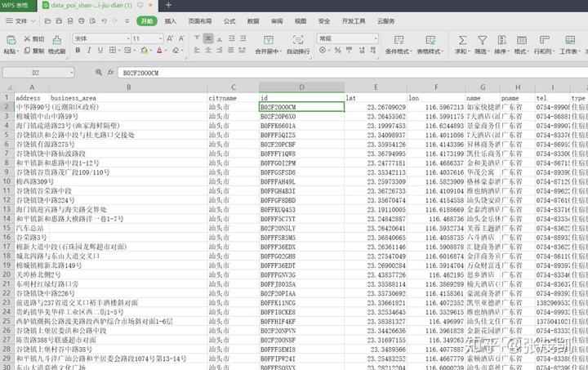588x370 pixels.
Task: Toggle align text left
Action: pyautogui.click(x=197, y=51)
